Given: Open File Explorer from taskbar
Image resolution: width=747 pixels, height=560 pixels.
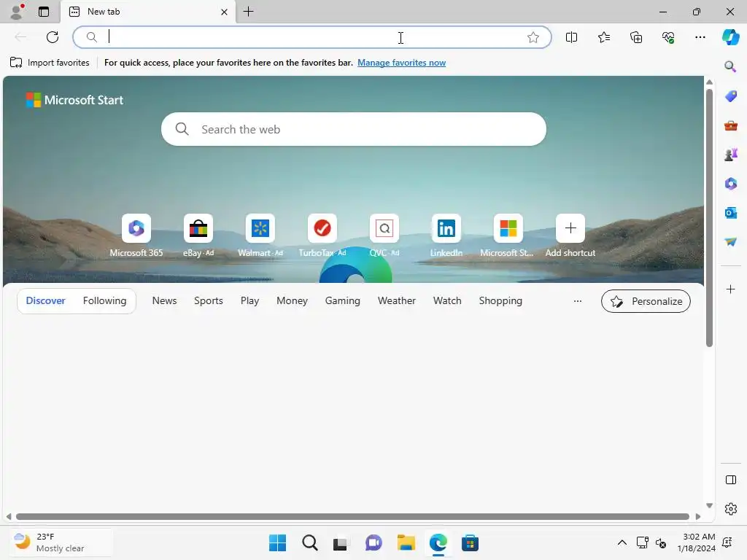Looking at the screenshot, I should pos(406,542).
